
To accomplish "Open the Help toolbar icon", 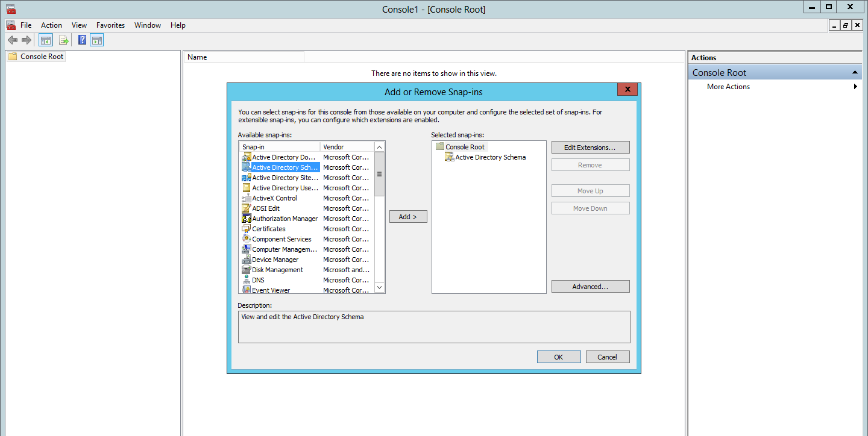I will click(83, 40).
